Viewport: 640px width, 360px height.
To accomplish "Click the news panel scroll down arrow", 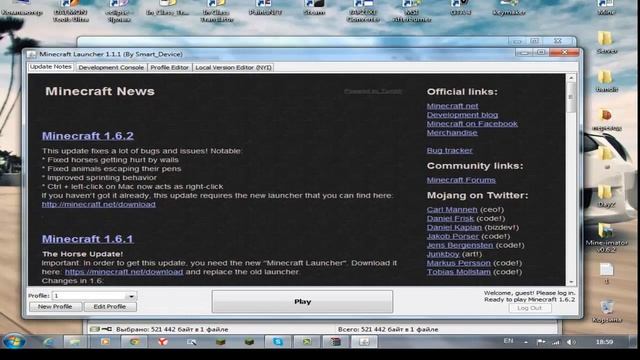I will 571,282.
